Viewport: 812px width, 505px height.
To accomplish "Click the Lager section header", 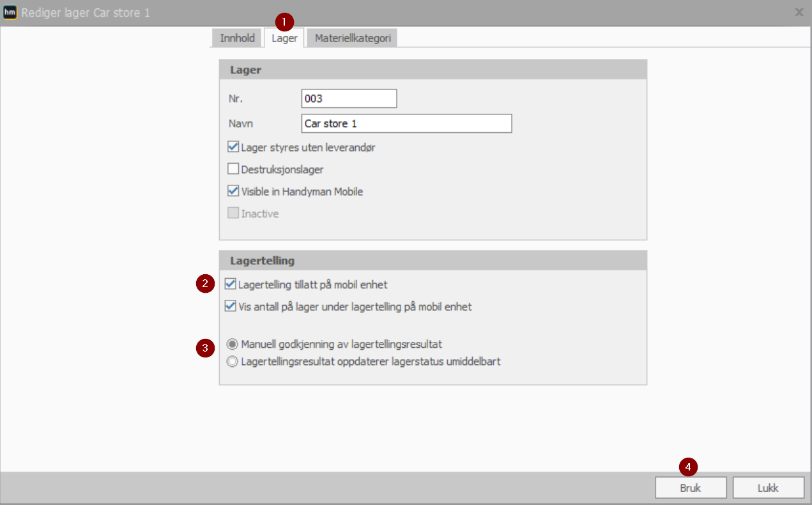I will click(x=433, y=70).
